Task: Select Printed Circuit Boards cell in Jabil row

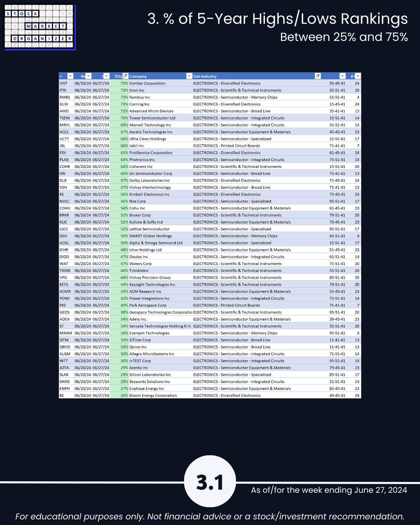Action: tap(226, 146)
